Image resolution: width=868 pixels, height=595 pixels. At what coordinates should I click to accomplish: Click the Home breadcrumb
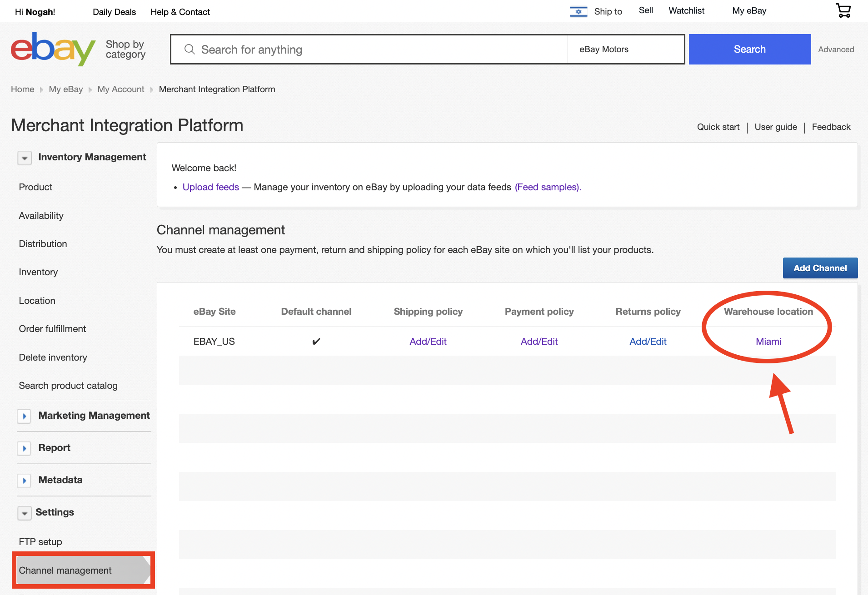(x=23, y=89)
